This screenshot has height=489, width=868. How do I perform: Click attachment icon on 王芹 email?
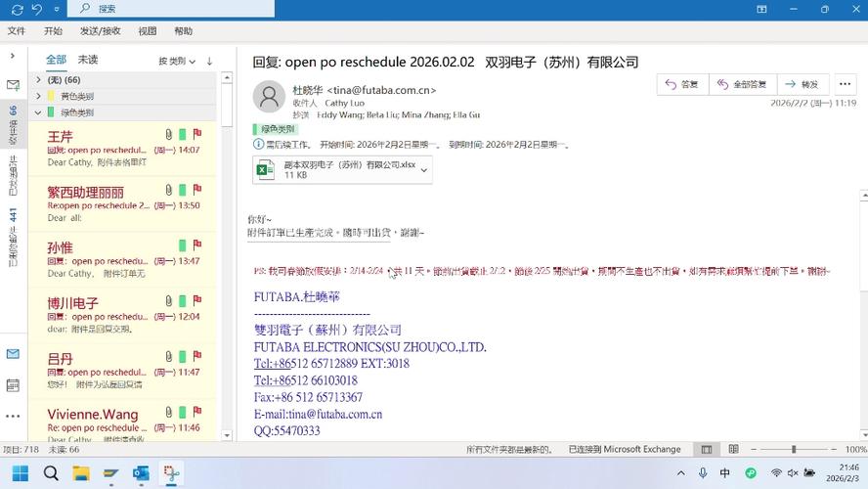pyautogui.click(x=168, y=134)
